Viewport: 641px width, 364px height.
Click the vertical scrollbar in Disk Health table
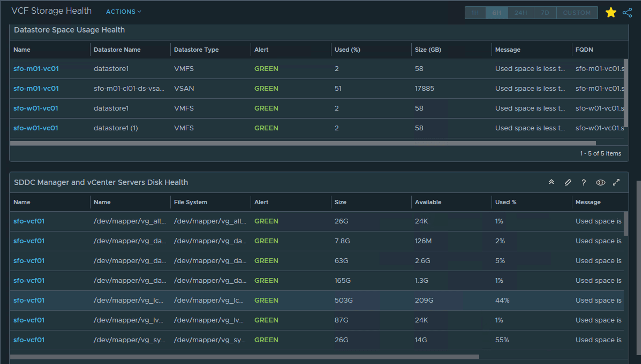(626, 224)
